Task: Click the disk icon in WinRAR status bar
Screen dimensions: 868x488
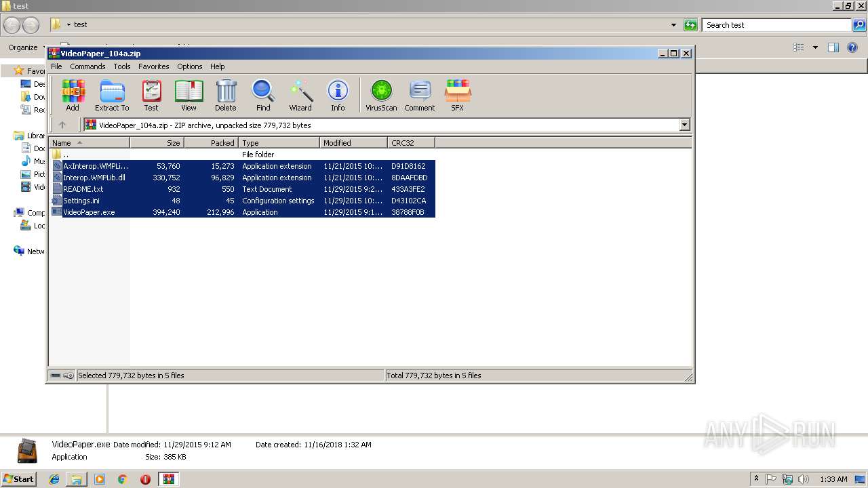Action: [56, 375]
